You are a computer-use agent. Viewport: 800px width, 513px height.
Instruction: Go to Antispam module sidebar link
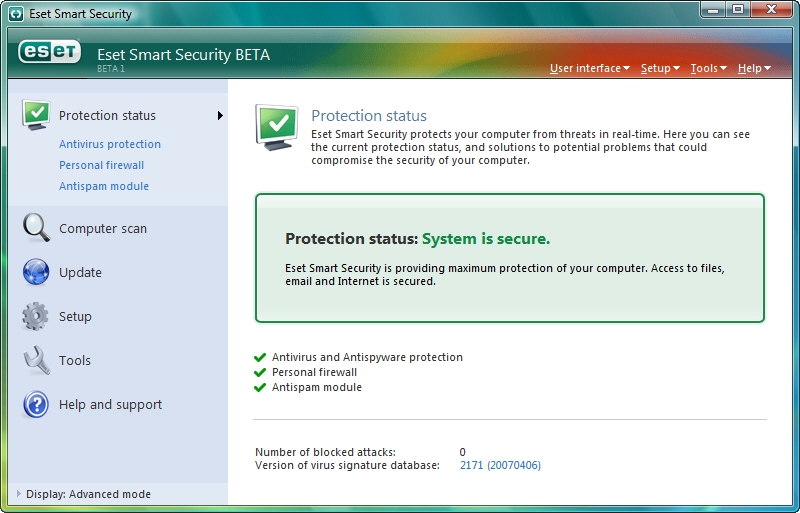[x=104, y=186]
